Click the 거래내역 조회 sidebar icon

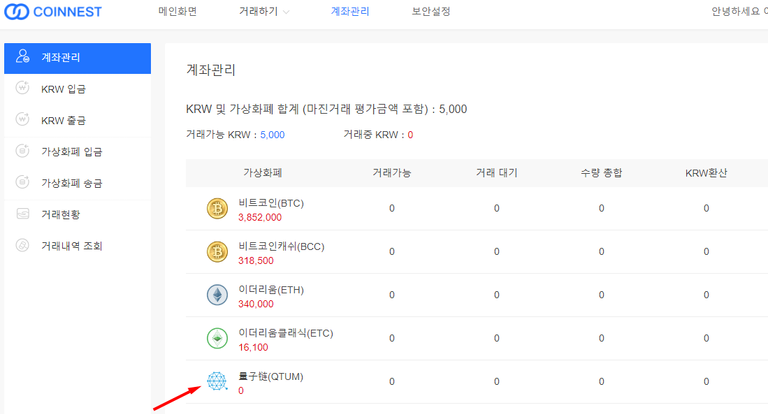(23, 245)
